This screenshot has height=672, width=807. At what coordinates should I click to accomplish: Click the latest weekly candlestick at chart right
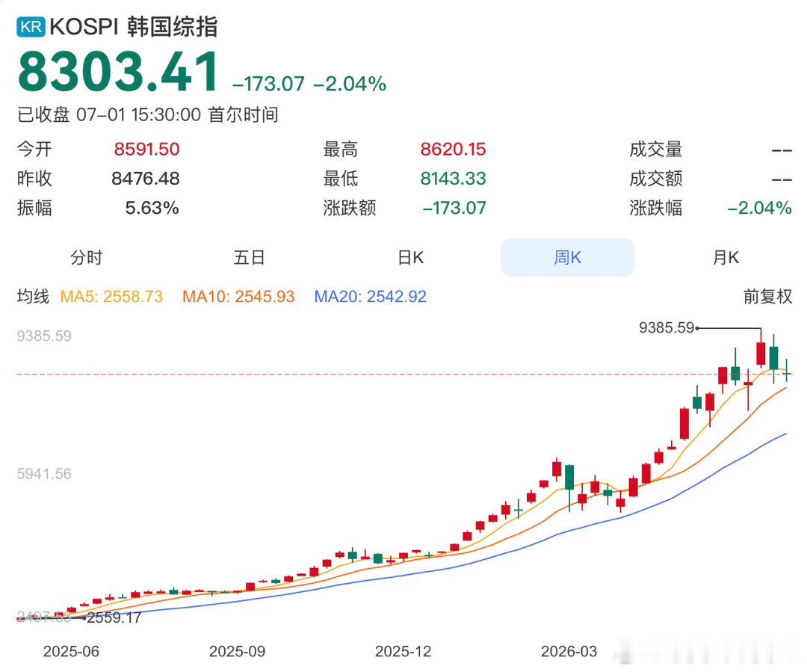click(x=787, y=371)
